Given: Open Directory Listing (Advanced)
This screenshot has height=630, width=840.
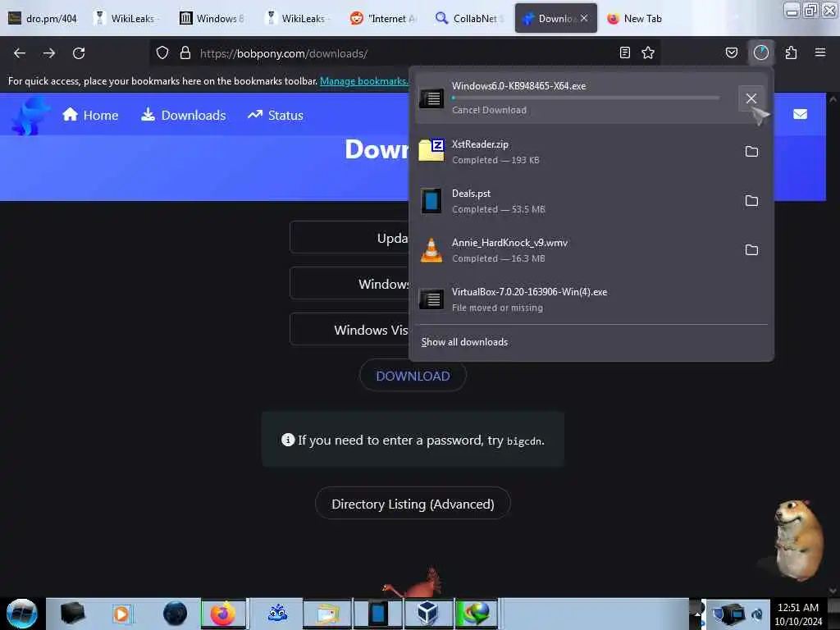Looking at the screenshot, I should [x=413, y=504].
